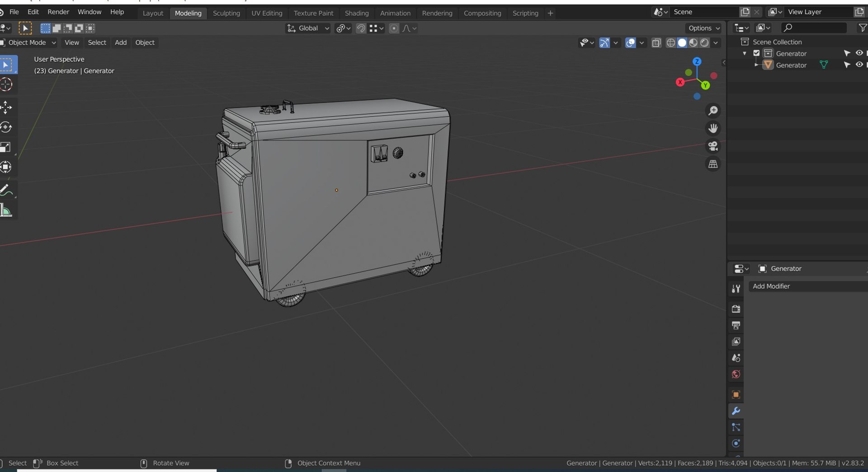Open the Global transform orientation dropdown
Screen dimensions: 868x472
pyautogui.click(x=308, y=28)
